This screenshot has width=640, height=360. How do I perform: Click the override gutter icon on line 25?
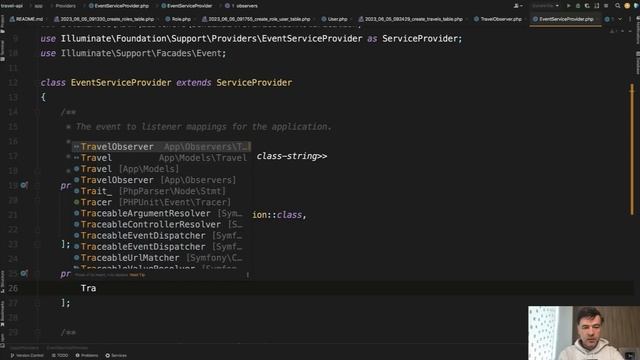tap(24, 273)
